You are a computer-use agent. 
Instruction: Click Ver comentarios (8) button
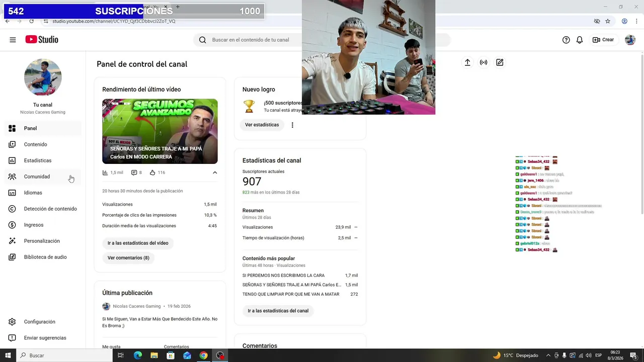[128, 258]
